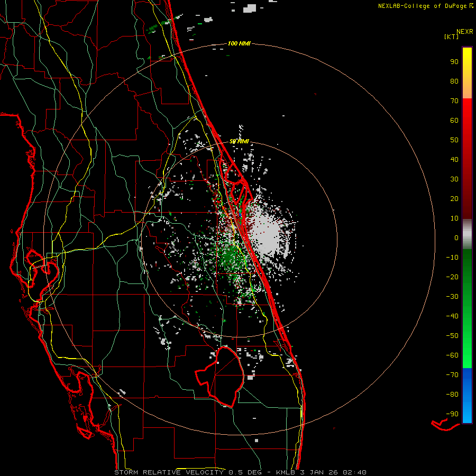The image size is (476, 476).
Task: Click the 70 value on the velocity scale
Action: (454, 101)
